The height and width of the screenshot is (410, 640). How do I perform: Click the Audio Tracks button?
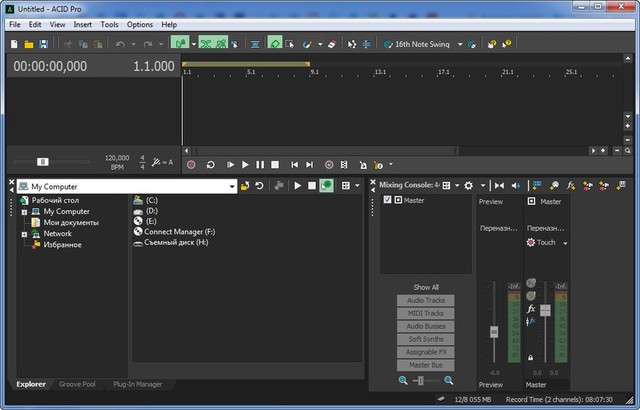[425, 301]
